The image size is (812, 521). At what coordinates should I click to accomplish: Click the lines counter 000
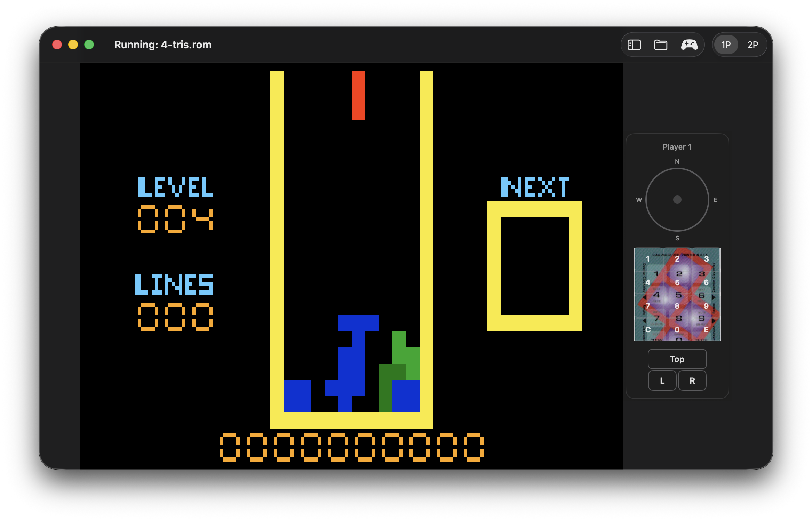pyautogui.click(x=175, y=316)
